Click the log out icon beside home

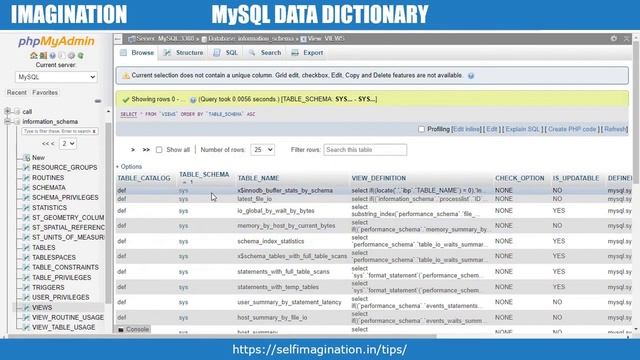[x=43, y=55]
